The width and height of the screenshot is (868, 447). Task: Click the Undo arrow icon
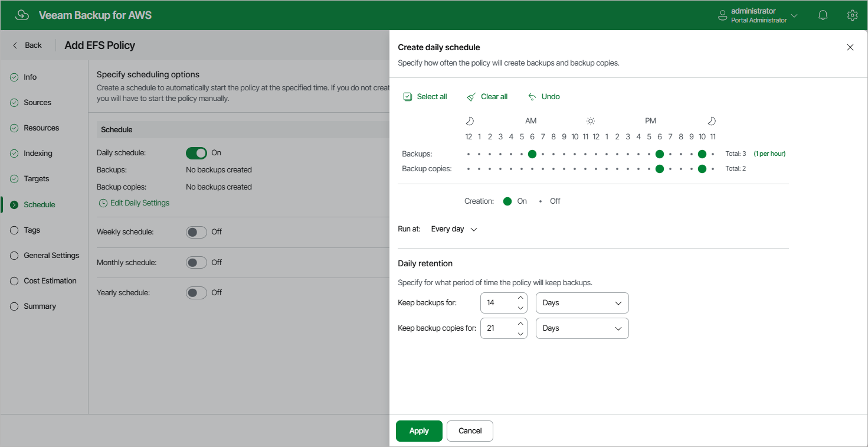click(532, 97)
